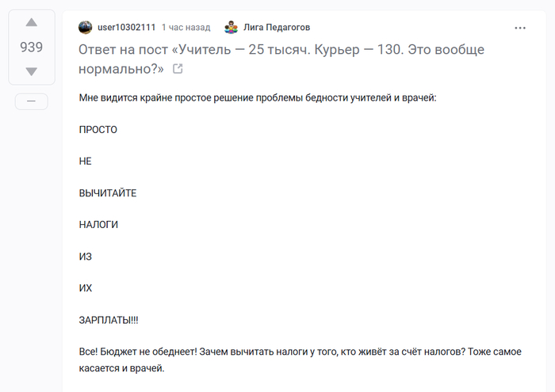
Task: Open the user10302111 profile link
Action: tap(126, 28)
